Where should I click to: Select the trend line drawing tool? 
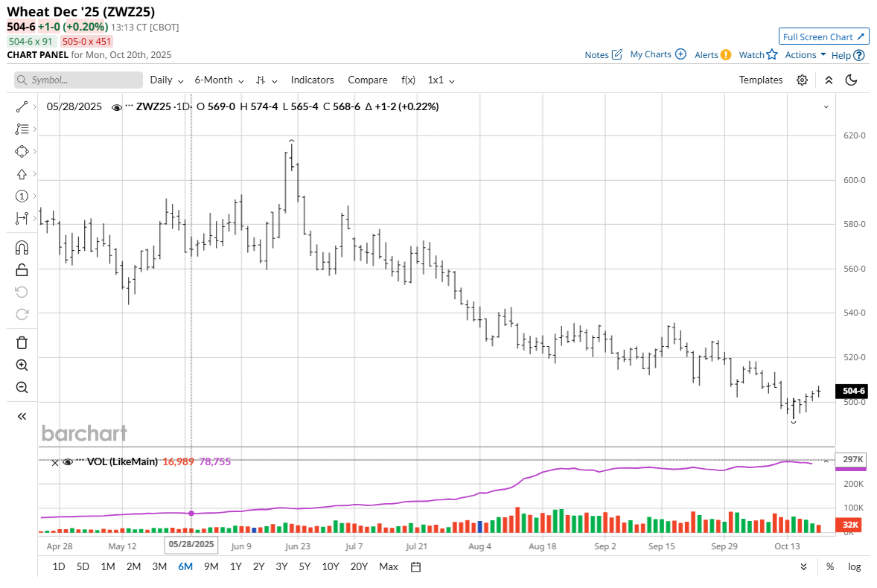point(22,106)
